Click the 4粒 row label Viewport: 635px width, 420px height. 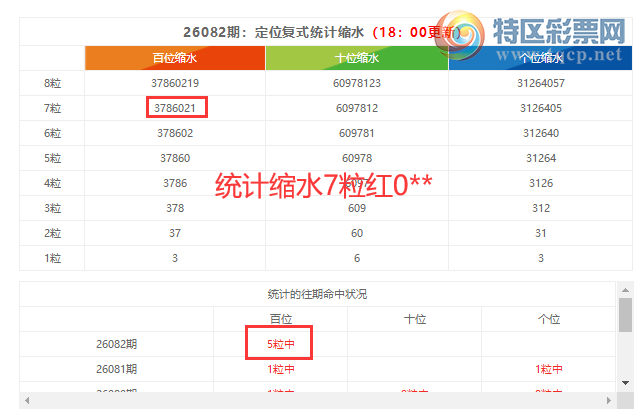coord(53,183)
